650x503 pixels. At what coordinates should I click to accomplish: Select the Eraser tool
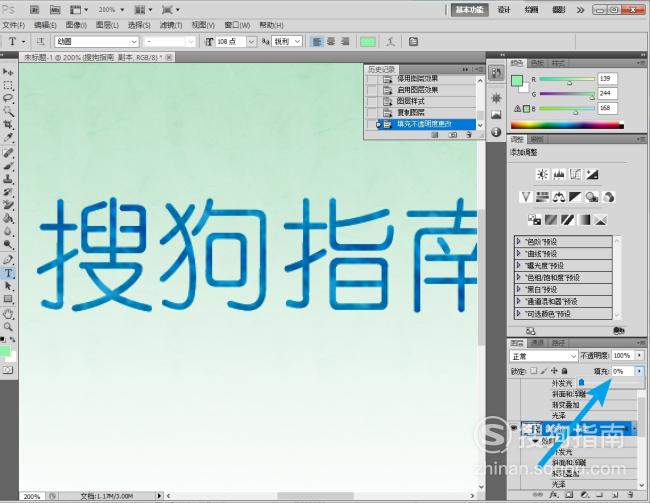[8, 205]
